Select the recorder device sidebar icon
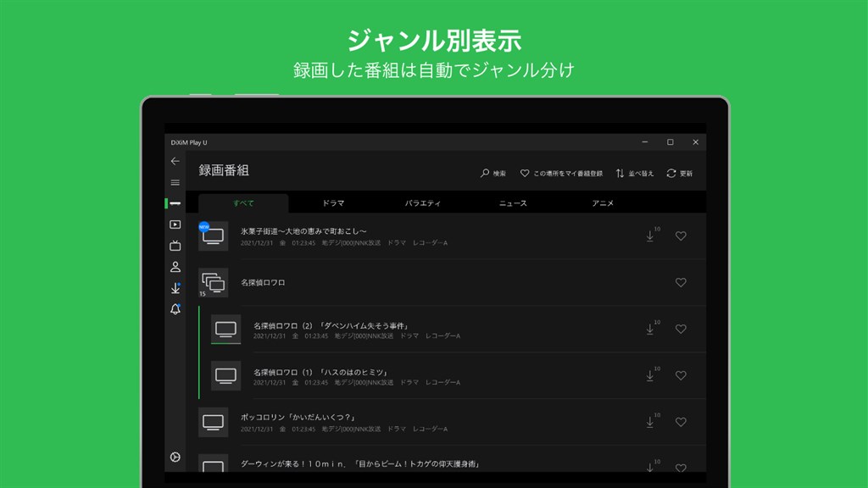This screenshot has height=488, width=868. 175,203
